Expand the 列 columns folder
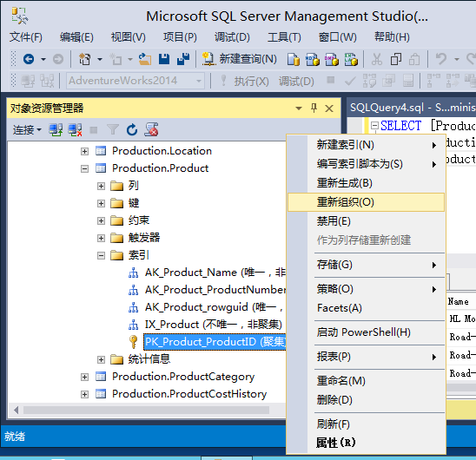Image resolution: width=476 pixels, height=460 pixels. 101,186
